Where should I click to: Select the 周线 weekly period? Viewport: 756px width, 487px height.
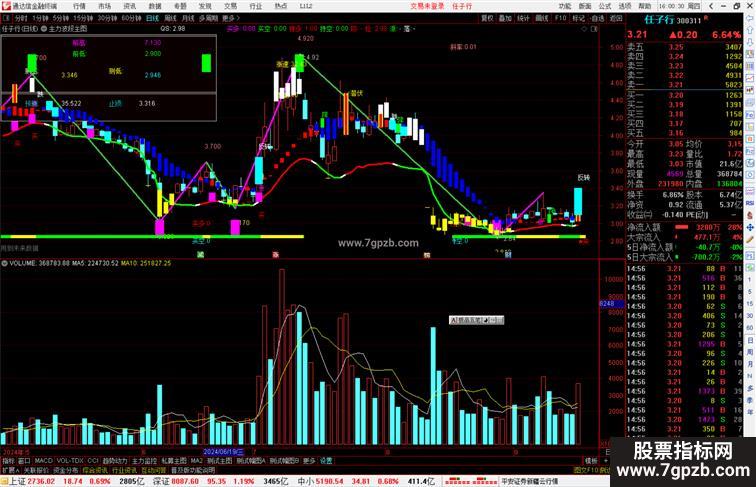tap(170, 18)
